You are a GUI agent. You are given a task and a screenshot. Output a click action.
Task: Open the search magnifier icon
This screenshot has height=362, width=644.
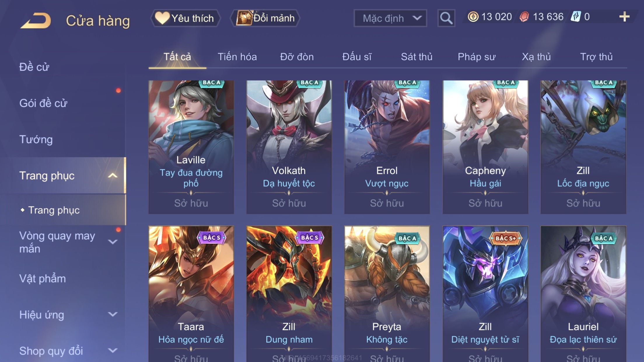446,18
